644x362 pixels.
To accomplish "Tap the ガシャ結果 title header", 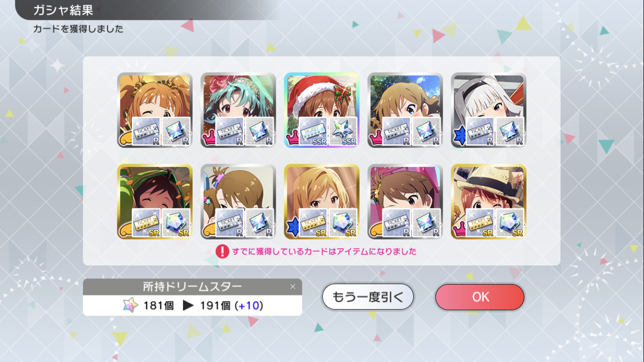I will pos(63,10).
